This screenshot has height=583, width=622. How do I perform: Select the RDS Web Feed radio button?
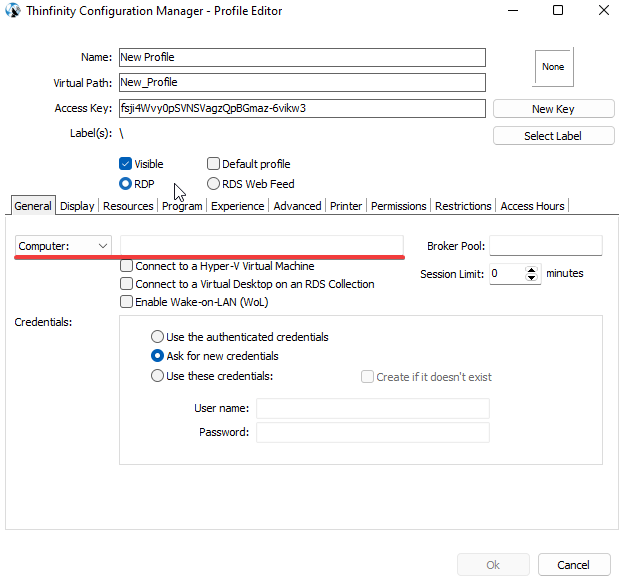(213, 184)
